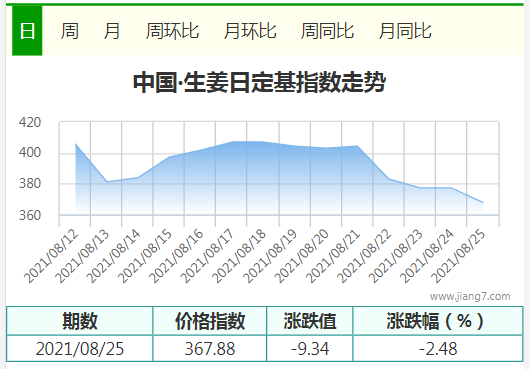530x369 pixels.
Task: Click the 2021/08/14 x-axis date label
Action: [113, 256]
